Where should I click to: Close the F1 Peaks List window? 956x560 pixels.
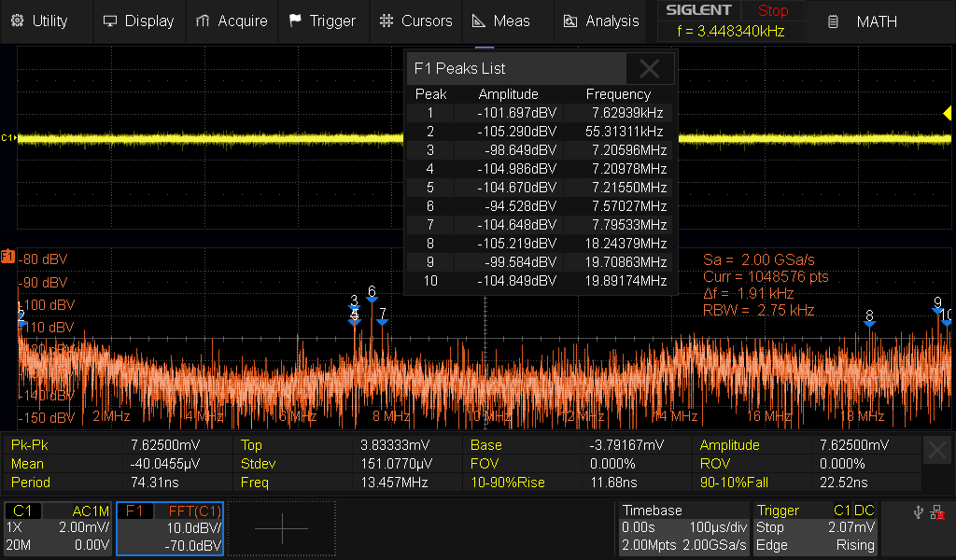[x=650, y=68]
